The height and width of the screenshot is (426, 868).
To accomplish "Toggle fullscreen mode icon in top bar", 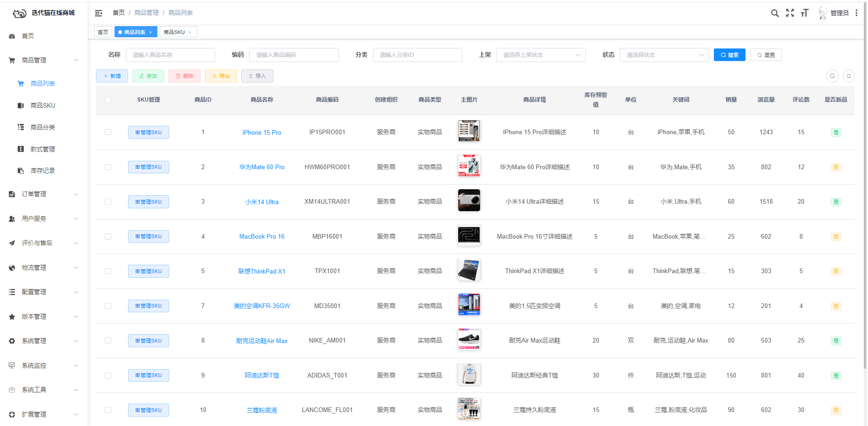I will (x=790, y=13).
